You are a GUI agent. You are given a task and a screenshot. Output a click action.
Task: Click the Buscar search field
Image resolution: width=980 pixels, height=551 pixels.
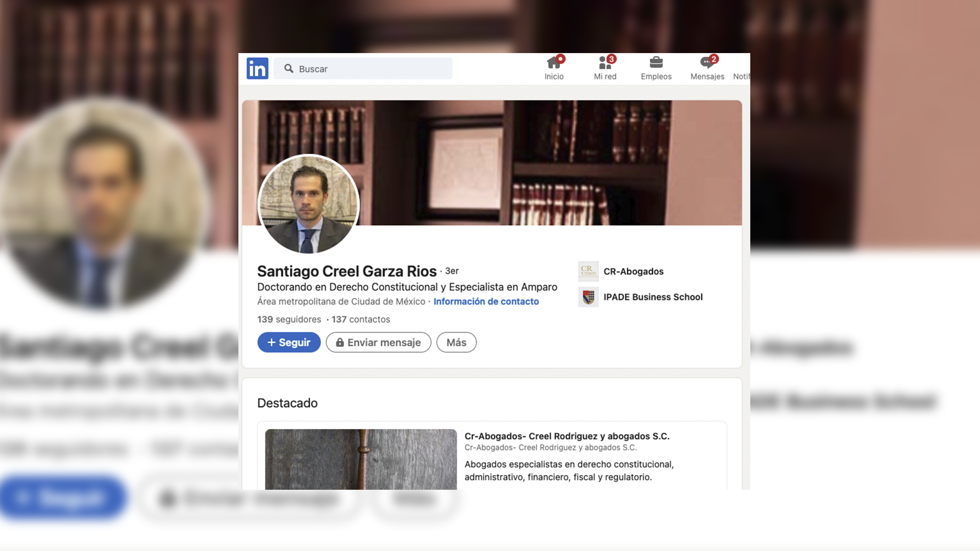click(363, 68)
